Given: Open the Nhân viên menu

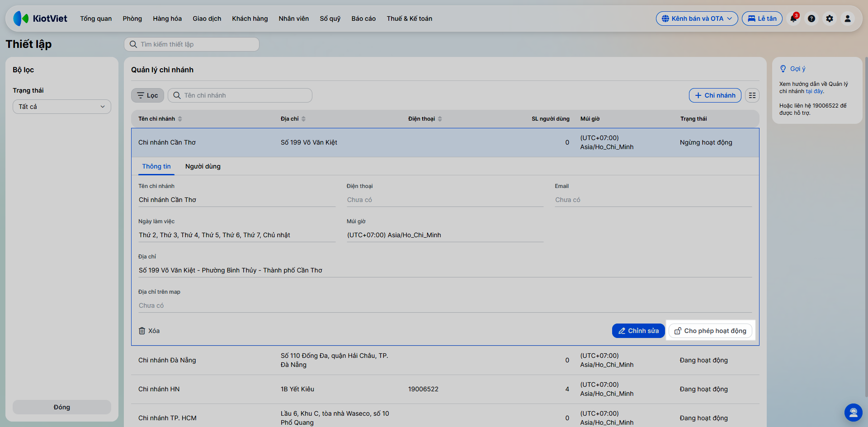Looking at the screenshot, I should (294, 19).
